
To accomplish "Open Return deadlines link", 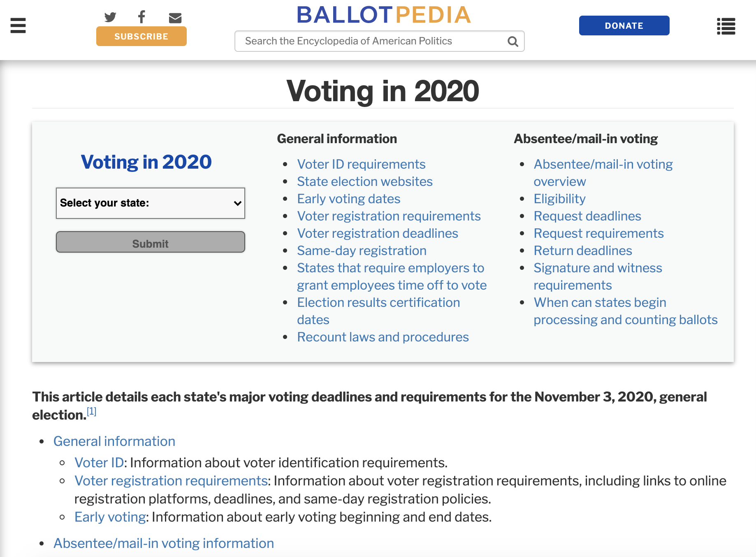I will point(582,251).
